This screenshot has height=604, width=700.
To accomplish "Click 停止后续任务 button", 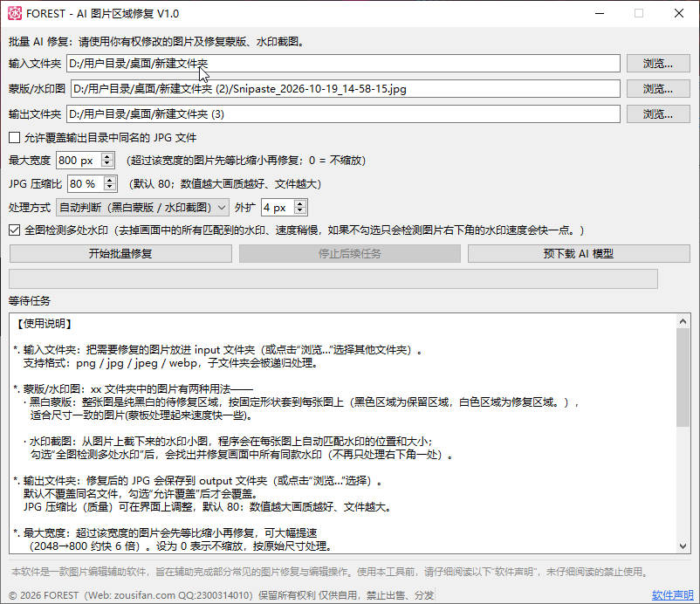I will click(x=349, y=254).
